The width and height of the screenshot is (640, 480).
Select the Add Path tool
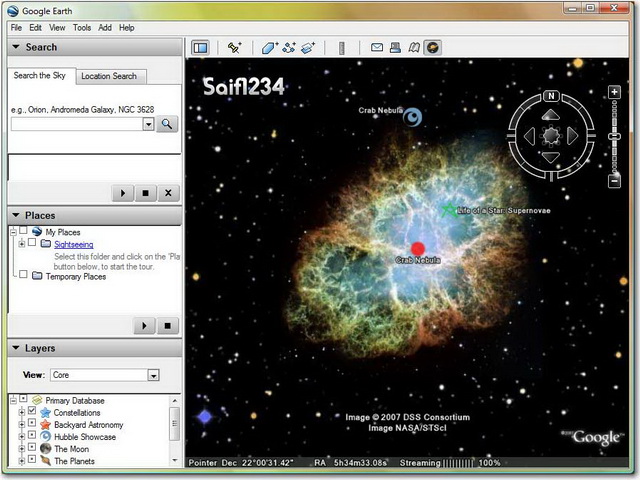pos(289,48)
